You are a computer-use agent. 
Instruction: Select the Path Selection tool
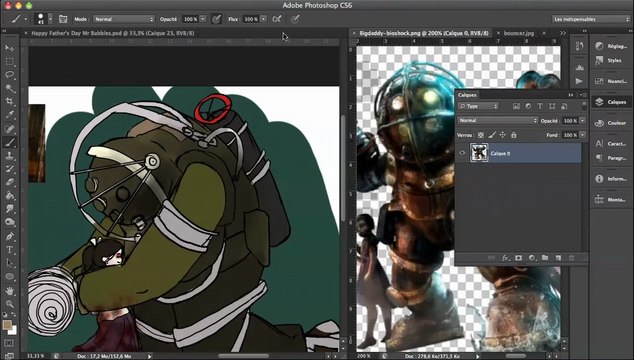[10, 263]
